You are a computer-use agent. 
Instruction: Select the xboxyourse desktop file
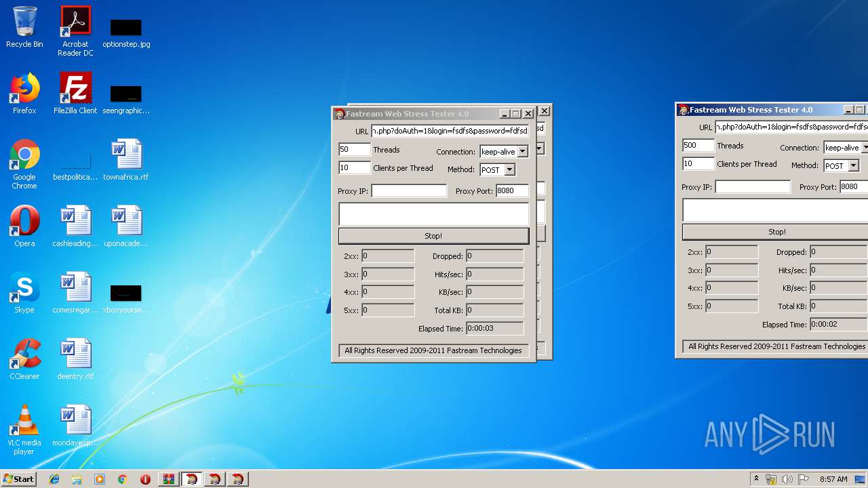126,298
